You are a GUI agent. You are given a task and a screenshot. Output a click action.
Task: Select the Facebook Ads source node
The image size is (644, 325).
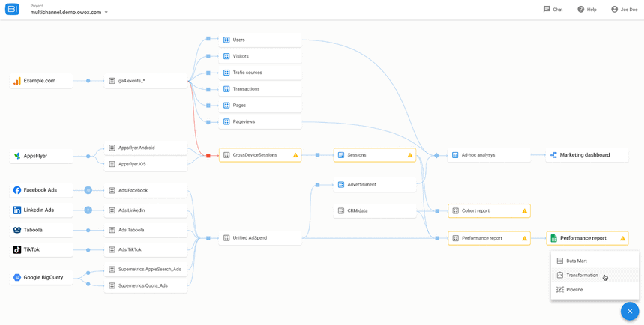pyautogui.click(x=41, y=190)
